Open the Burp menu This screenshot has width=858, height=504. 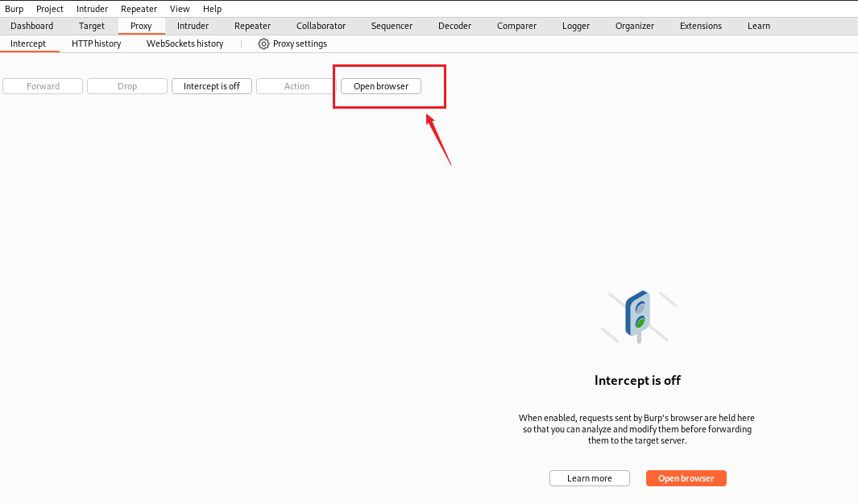click(15, 9)
